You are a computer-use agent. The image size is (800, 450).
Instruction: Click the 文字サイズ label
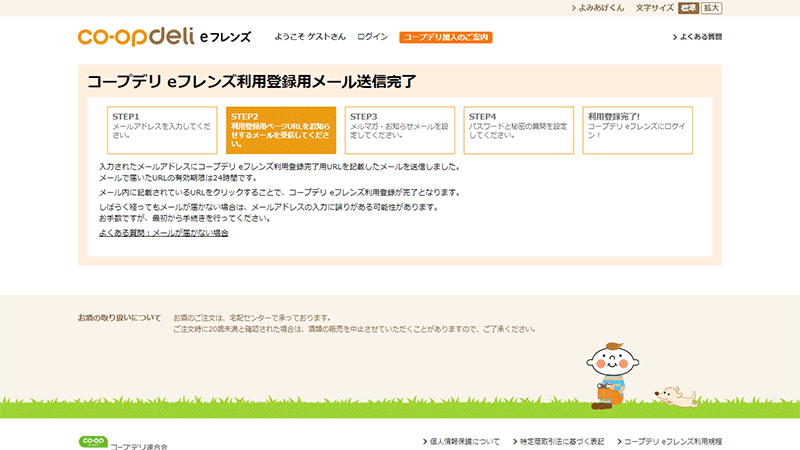coord(655,8)
